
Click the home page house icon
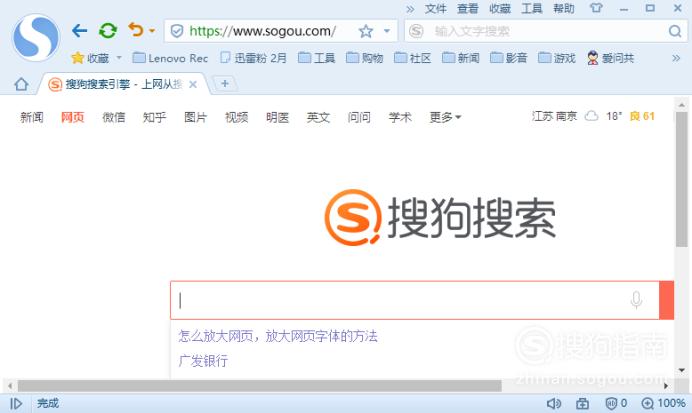(21, 84)
